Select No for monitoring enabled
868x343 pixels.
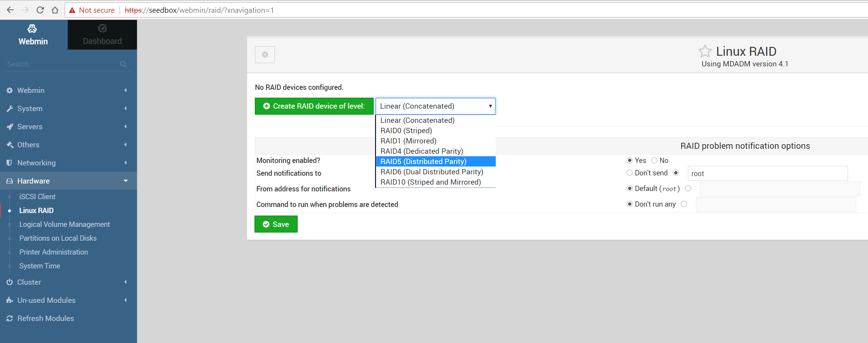(654, 160)
